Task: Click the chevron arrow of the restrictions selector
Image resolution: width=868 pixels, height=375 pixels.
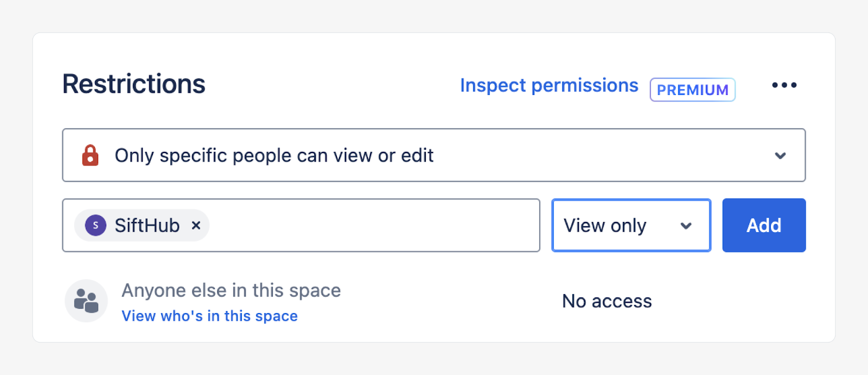Action: coord(780,156)
